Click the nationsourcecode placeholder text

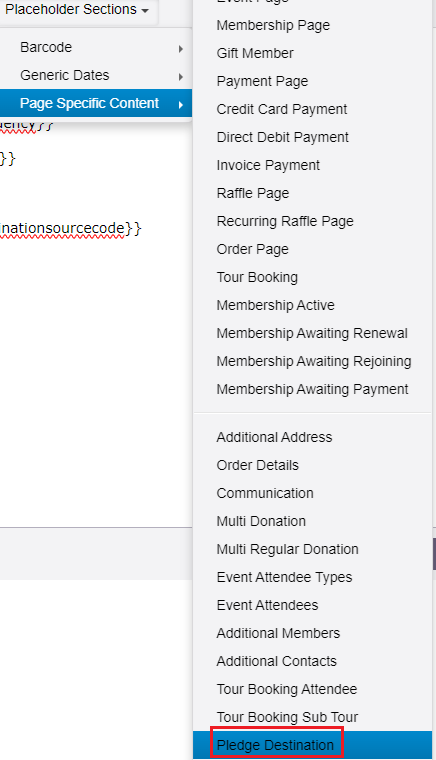click(70, 228)
